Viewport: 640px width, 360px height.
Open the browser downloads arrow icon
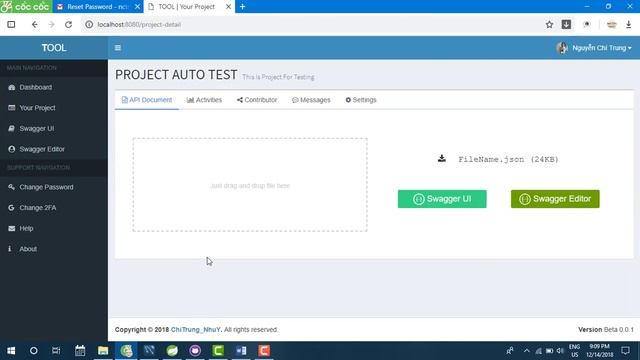pyautogui.click(x=629, y=24)
